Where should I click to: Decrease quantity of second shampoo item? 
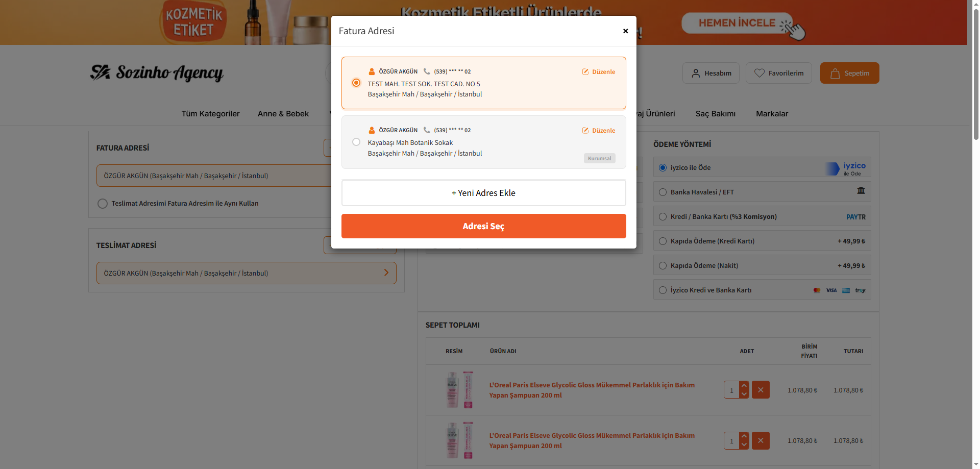744,445
